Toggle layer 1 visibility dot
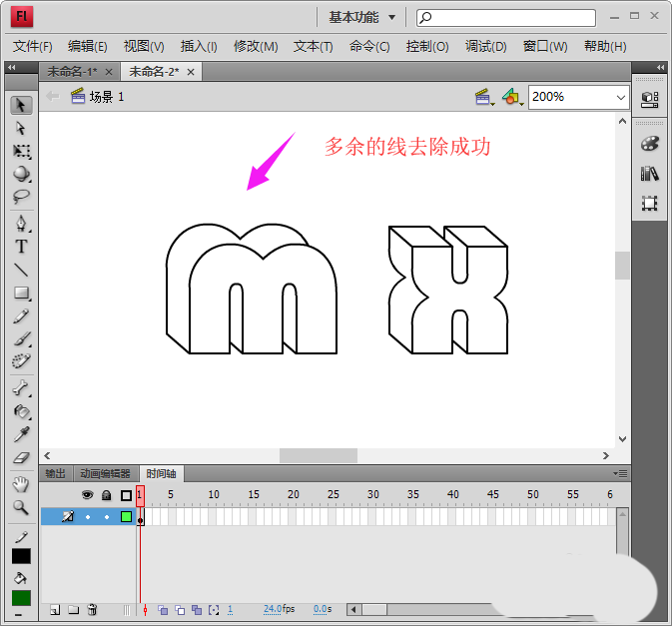 point(88,517)
